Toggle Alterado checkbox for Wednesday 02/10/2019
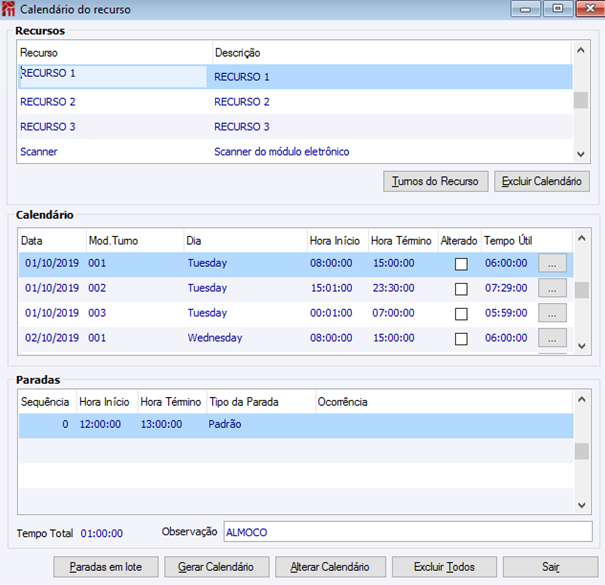The image size is (605, 585). click(461, 339)
